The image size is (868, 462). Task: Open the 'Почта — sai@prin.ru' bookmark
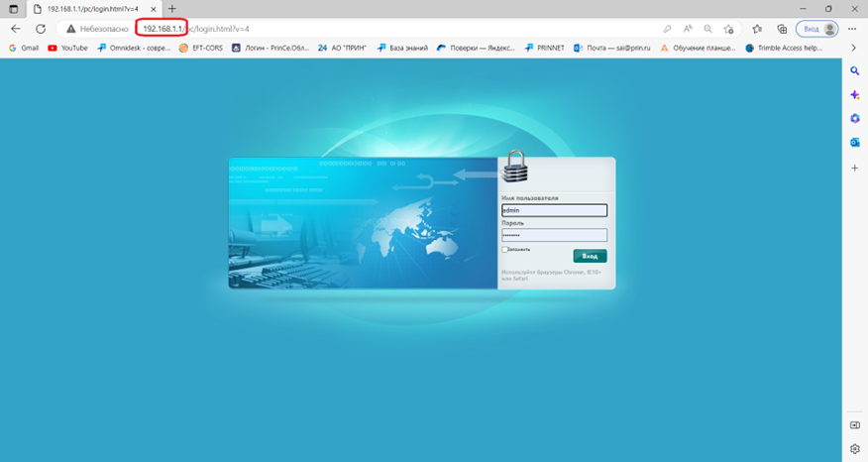(x=611, y=49)
